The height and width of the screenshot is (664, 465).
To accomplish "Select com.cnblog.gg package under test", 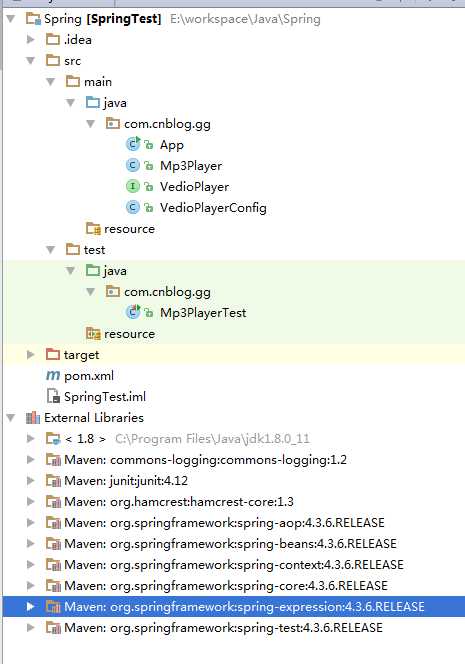I will pos(167,292).
